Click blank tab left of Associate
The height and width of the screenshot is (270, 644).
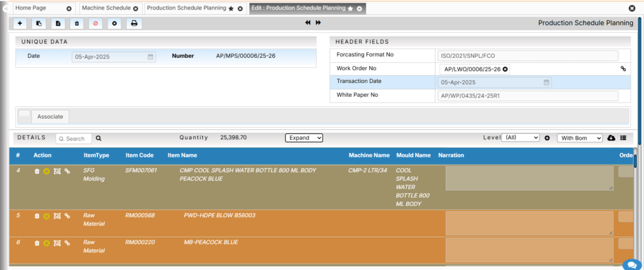click(x=25, y=113)
